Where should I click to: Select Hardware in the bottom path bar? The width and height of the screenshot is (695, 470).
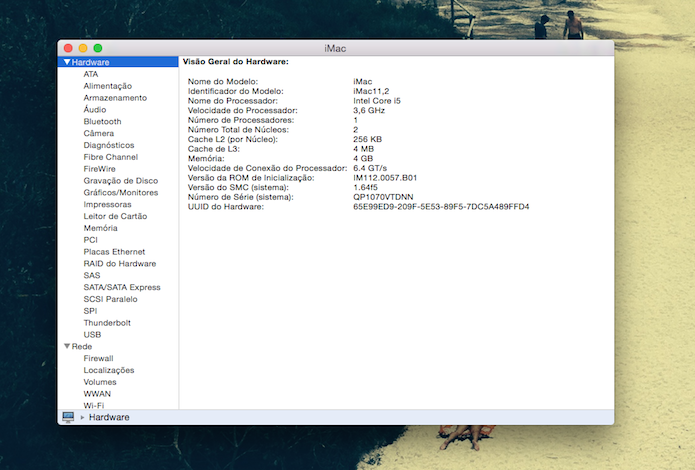coord(109,417)
